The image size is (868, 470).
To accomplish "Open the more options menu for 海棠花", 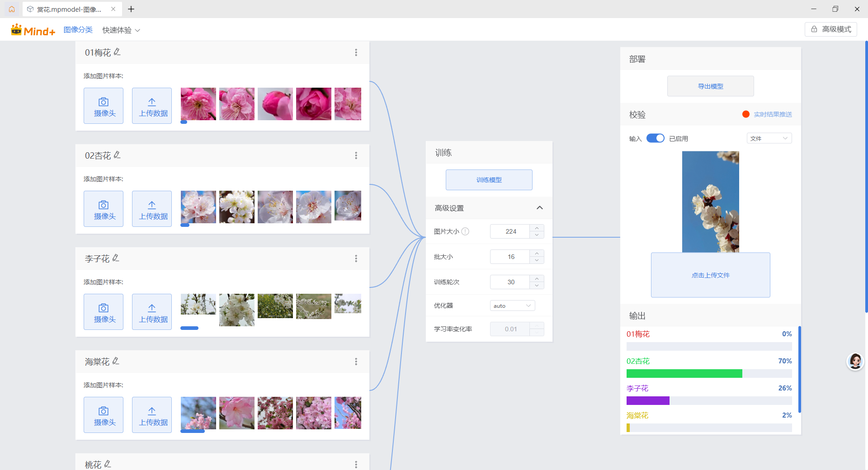I will coord(356,362).
